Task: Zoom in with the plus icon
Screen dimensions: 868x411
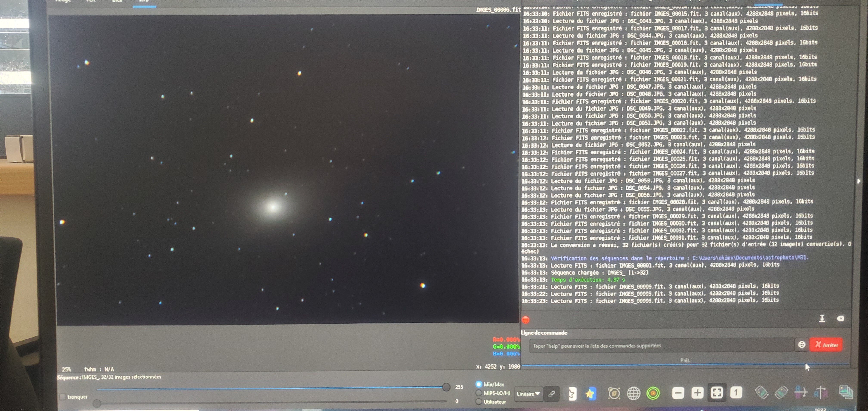Action: pos(697,393)
